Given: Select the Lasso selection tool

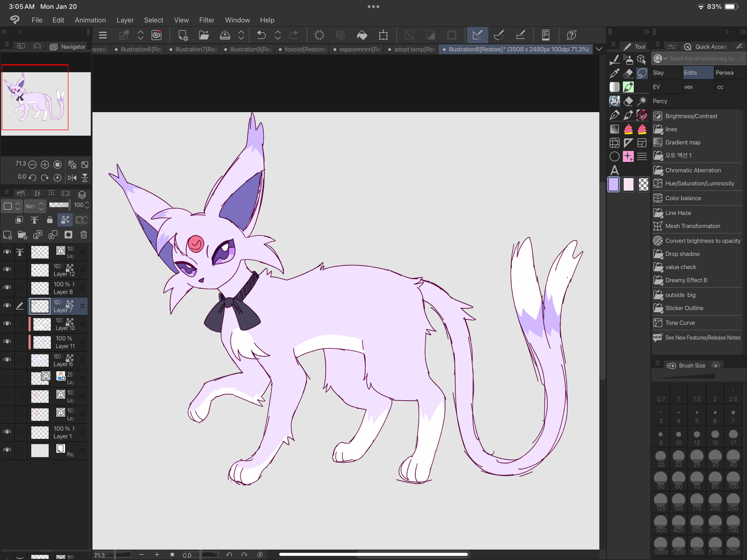Looking at the screenshot, I should [642, 73].
